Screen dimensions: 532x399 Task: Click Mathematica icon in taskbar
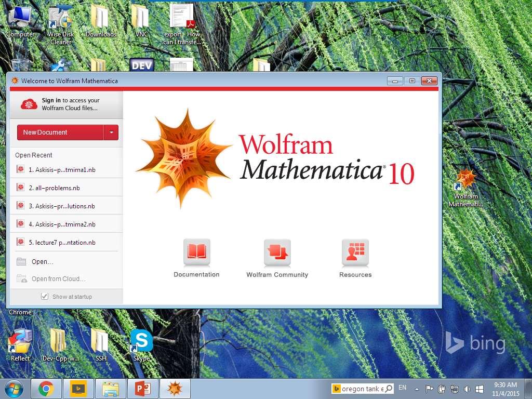(175, 389)
